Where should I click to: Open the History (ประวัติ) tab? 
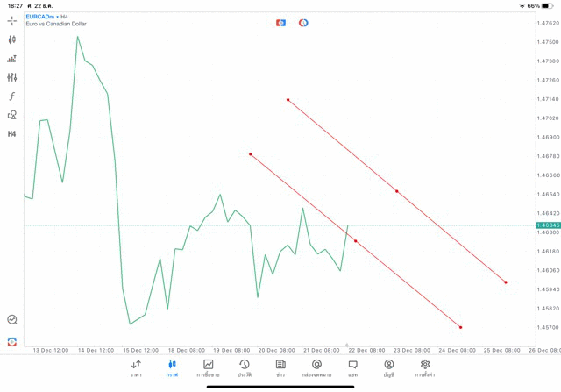click(x=245, y=368)
